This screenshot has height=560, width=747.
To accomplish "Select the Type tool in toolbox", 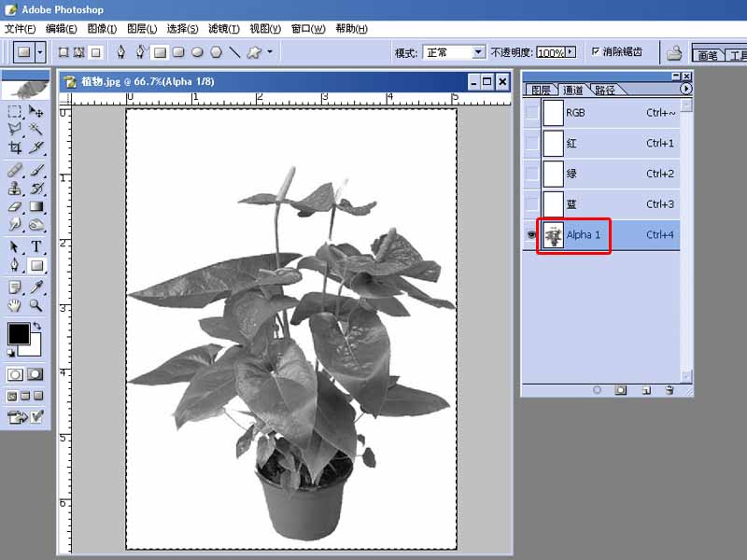I will 36,246.
